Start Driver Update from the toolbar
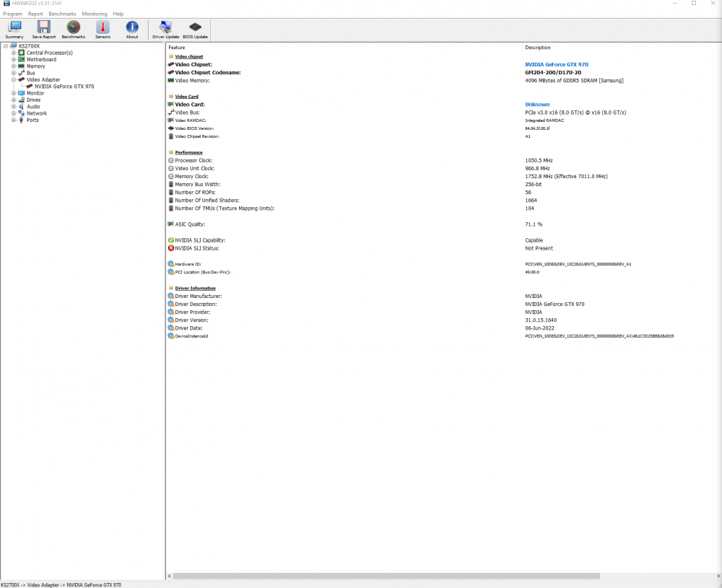The image size is (722, 588). pos(165,27)
